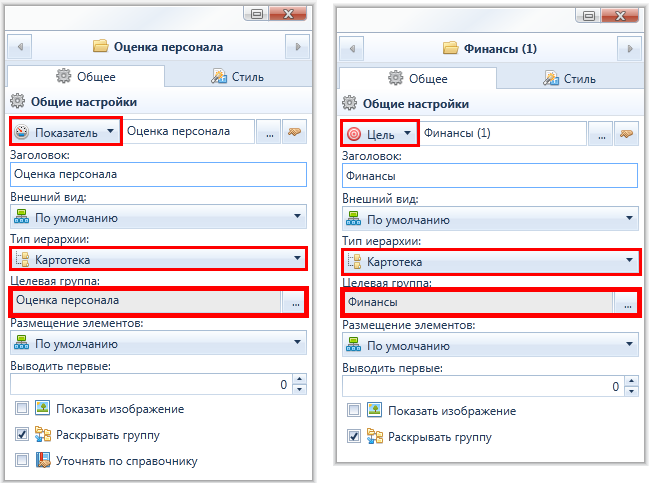Image resolution: width=650 pixels, height=483 pixels.
Task: Open the Цель type dropdown
Action: (x=380, y=134)
